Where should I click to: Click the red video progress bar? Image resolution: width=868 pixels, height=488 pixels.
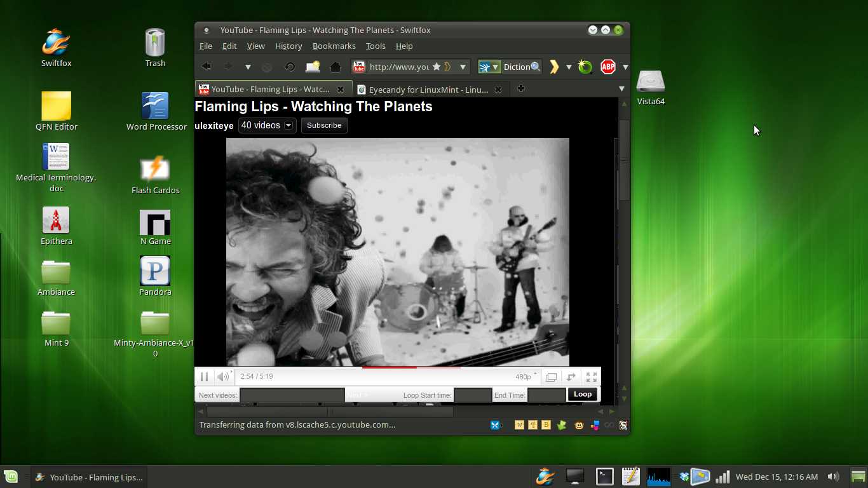pos(389,367)
